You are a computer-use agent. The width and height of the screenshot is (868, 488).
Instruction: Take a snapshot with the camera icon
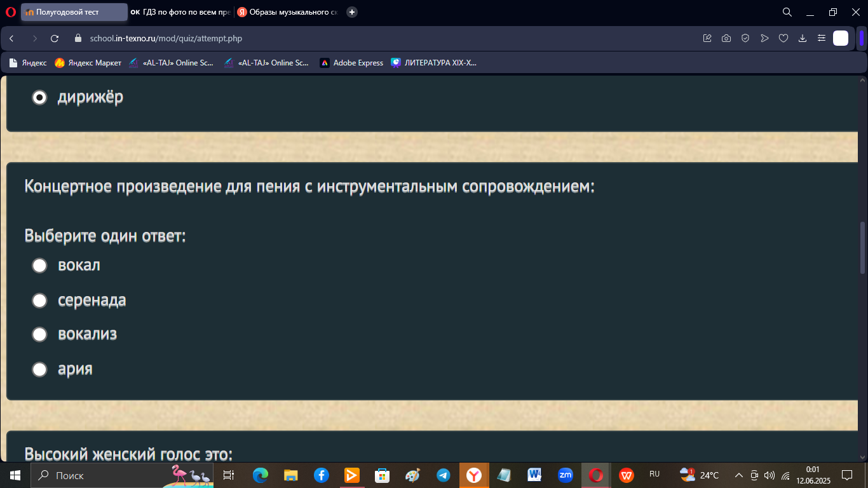(726, 38)
